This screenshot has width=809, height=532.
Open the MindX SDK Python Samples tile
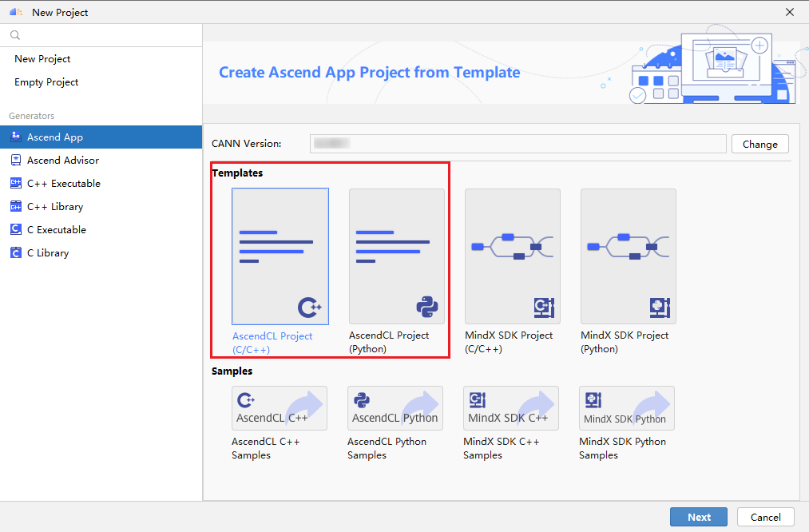click(x=627, y=408)
